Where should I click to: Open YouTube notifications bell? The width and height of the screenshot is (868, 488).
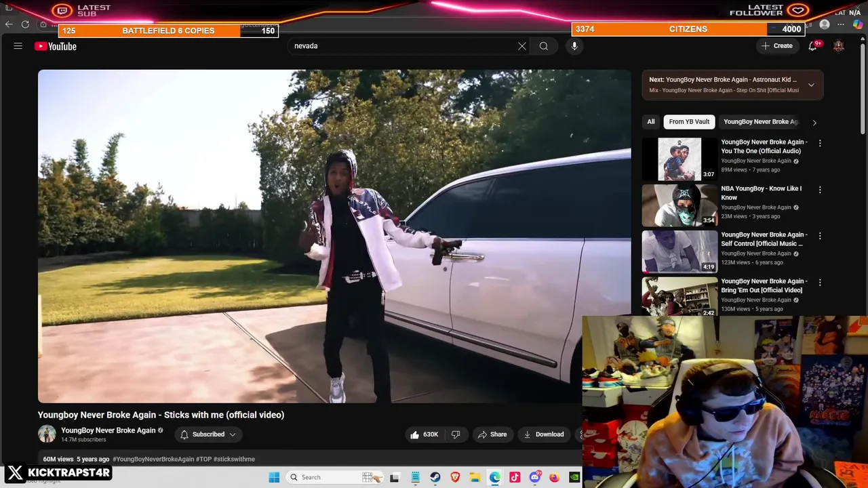(x=812, y=46)
